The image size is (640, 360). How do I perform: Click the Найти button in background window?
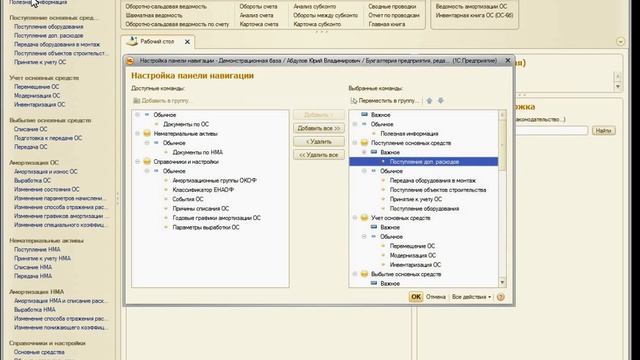point(603,131)
